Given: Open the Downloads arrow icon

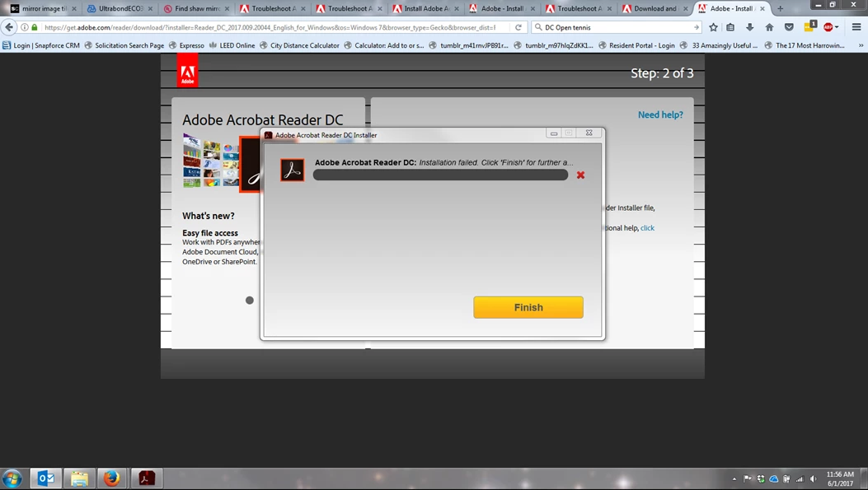Looking at the screenshot, I should click(749, 27).
